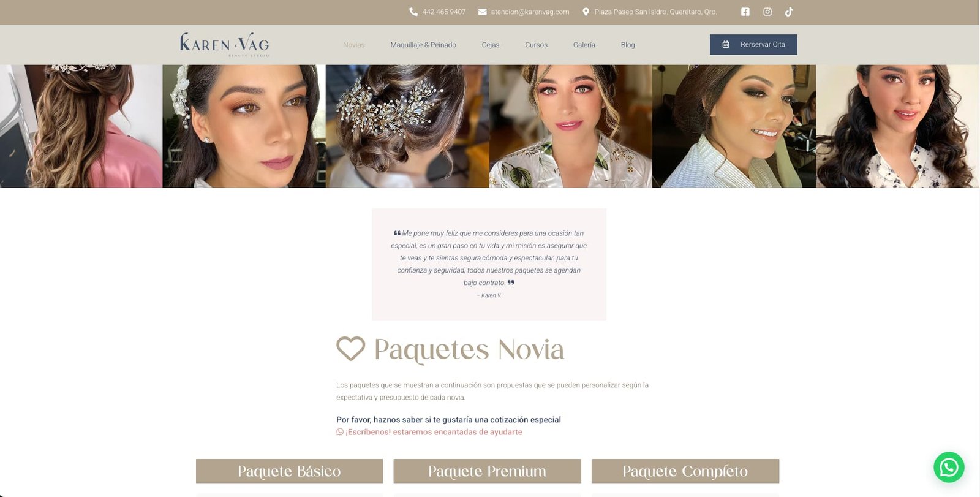The height and width of the screenshot is (497, 980).
Task: Click the envelope icon beside the email address
Action: click(x=483, y=12)
